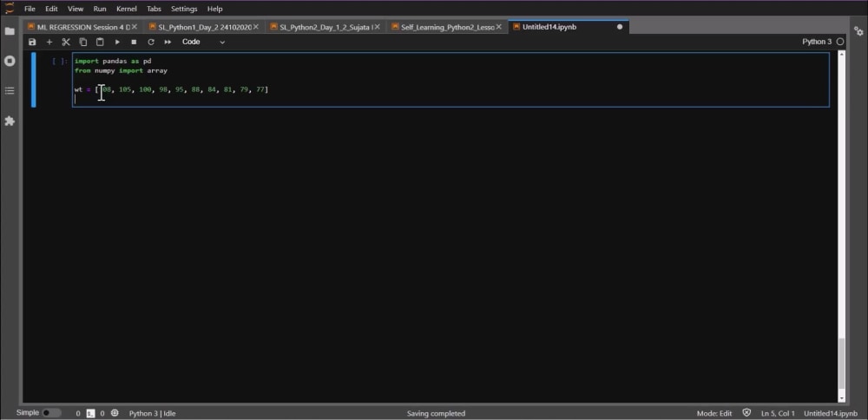Open the Edit menu
The image size is (868, 420).
point(51,9)
